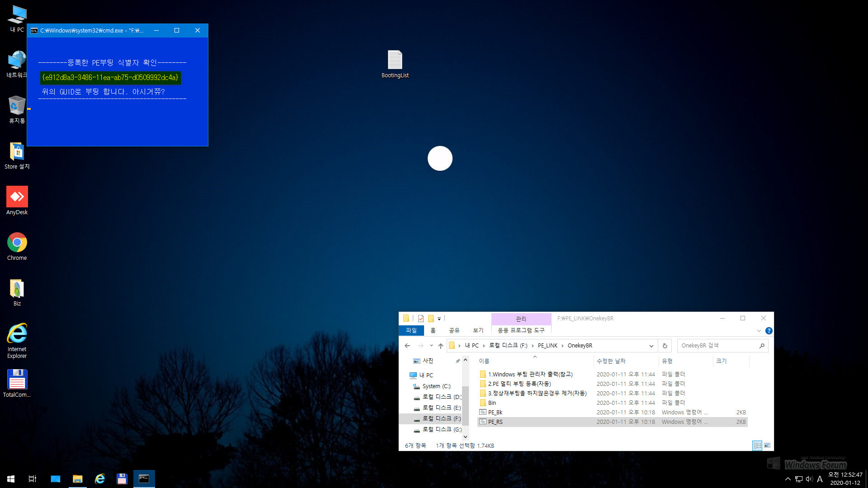This screenshot has width=868, height=488.
Task: Go back in File Explorer
Action: (407, 346)
